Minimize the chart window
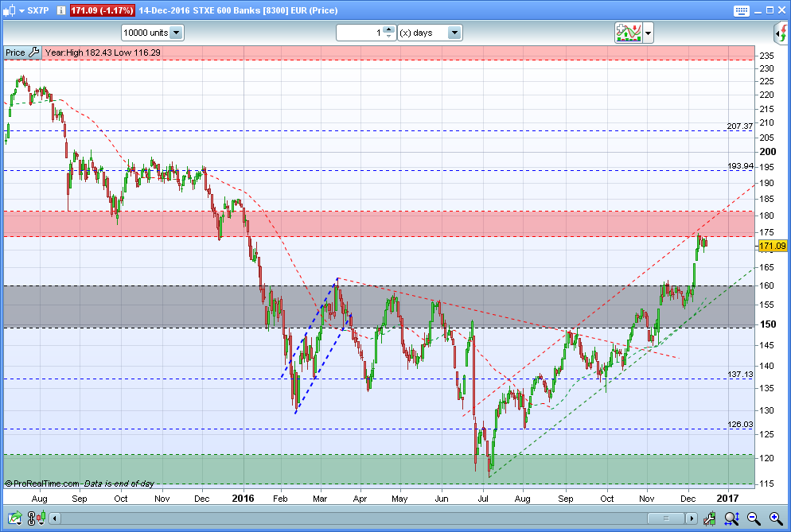791x532 pixels. (x=758, y=11)
